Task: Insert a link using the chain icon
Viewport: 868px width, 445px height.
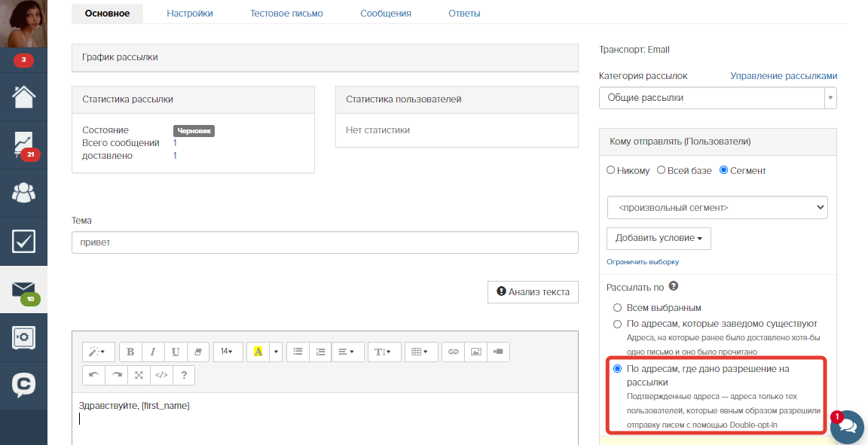Action: (454, 352)
